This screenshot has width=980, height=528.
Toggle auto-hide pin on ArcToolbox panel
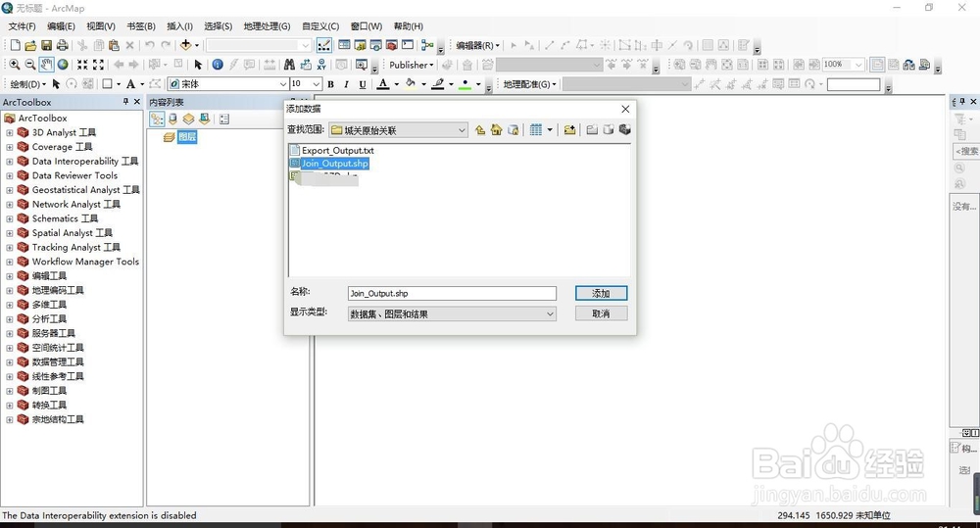coord(125,101)
